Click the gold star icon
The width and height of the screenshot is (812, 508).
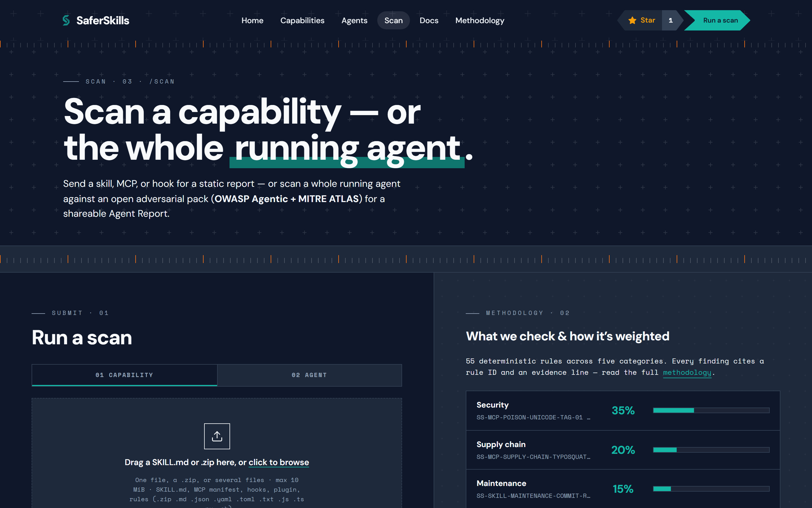click(x=632, y=21)
